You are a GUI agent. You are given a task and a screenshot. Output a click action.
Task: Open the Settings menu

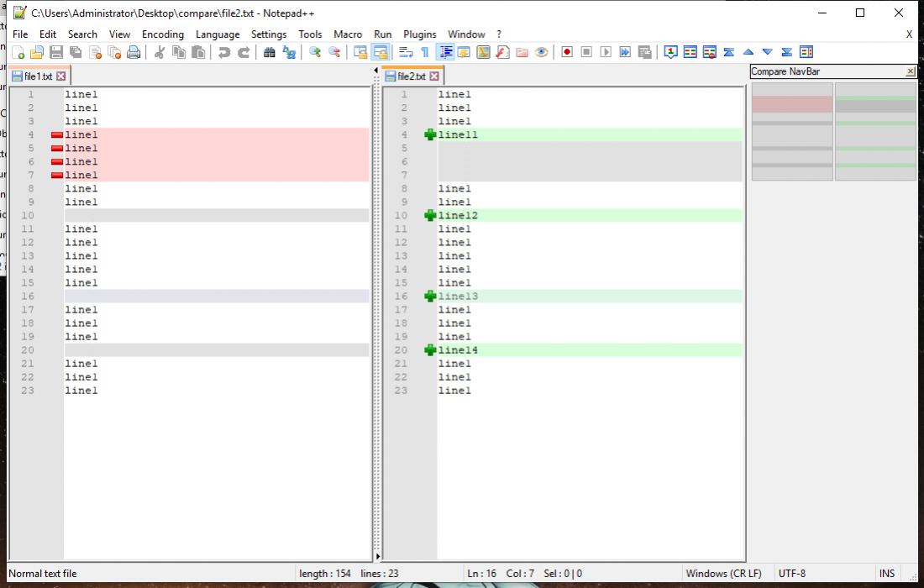[269, 34]
